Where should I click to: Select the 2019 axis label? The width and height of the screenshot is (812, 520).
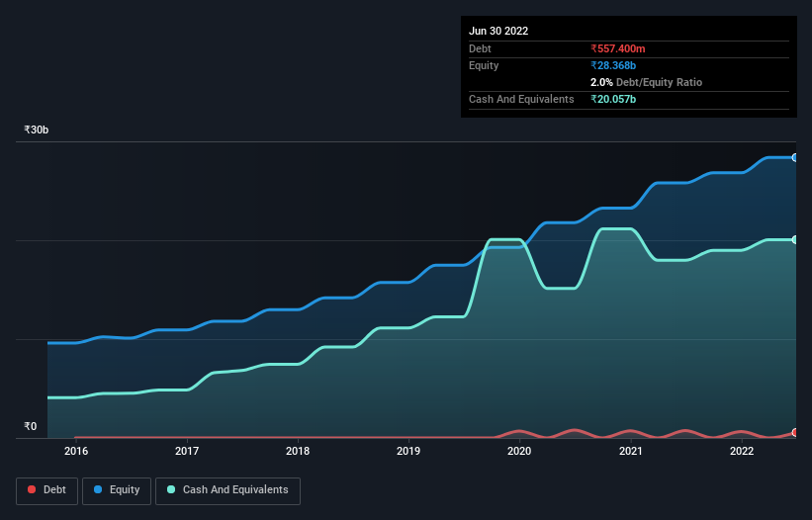click(408, 451)
